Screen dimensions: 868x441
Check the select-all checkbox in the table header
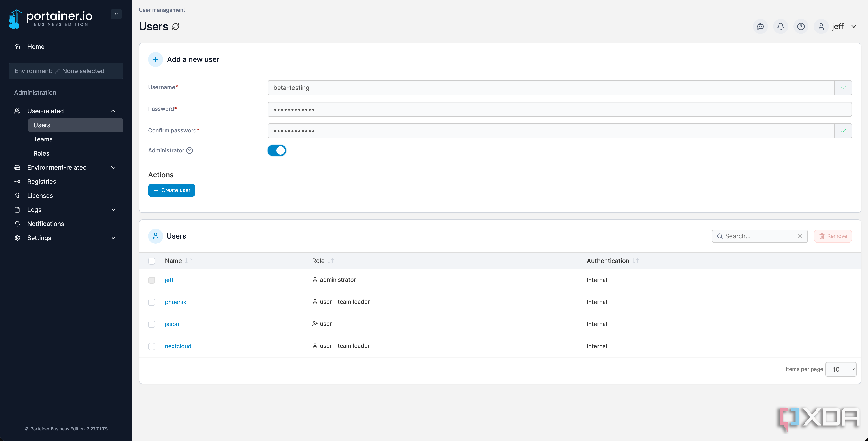[152, 261]
